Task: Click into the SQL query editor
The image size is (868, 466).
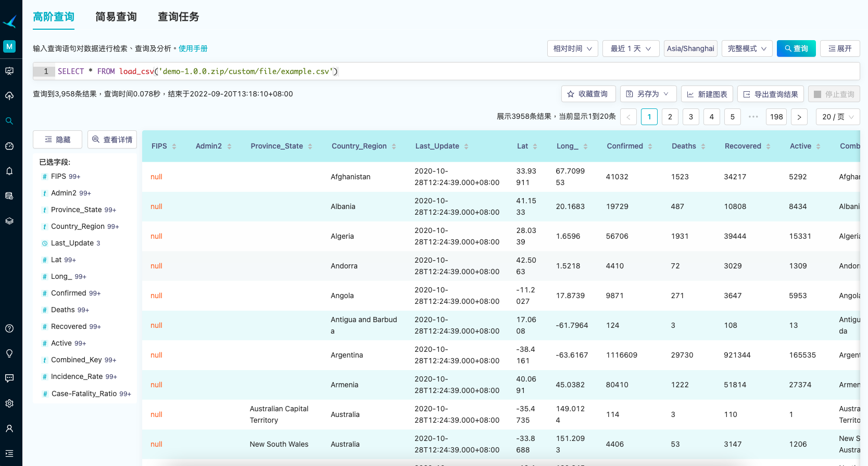Action: click(446, 71)
